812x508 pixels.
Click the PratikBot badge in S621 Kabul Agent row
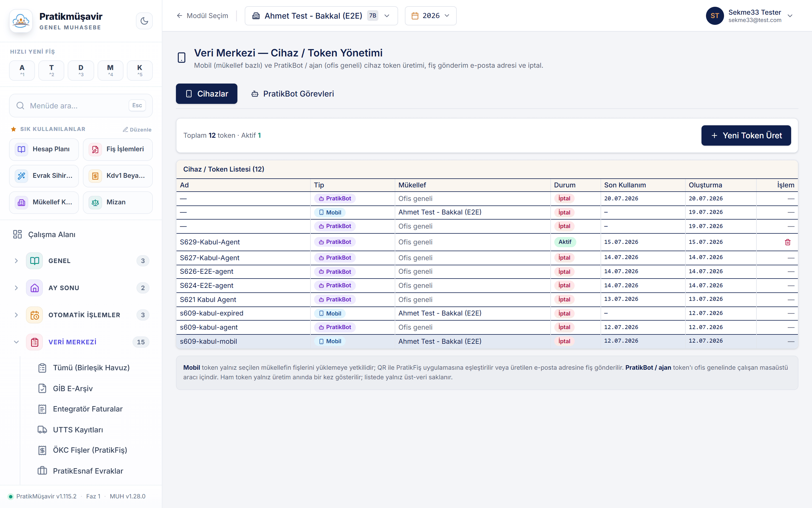point(335,299)
